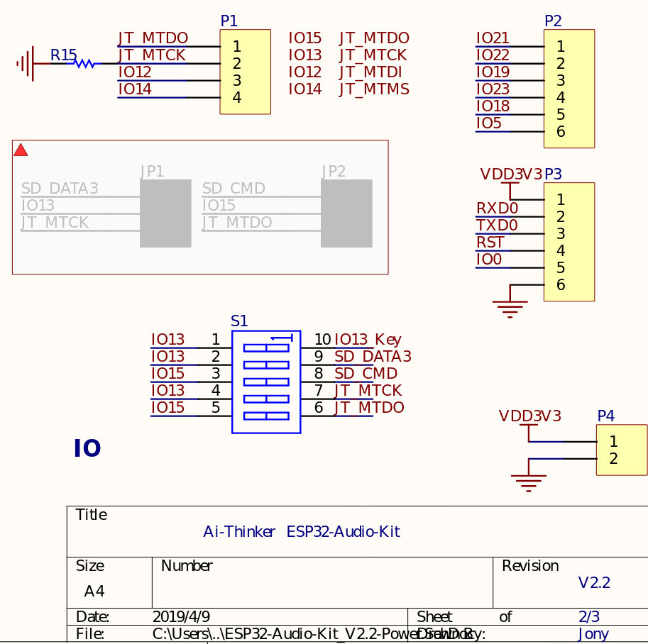Image resolution: width=648 pixels, height=644 pixels.
Task: Click the bold IO section heading
Action: pyautogui.click(x=87, y=448)
